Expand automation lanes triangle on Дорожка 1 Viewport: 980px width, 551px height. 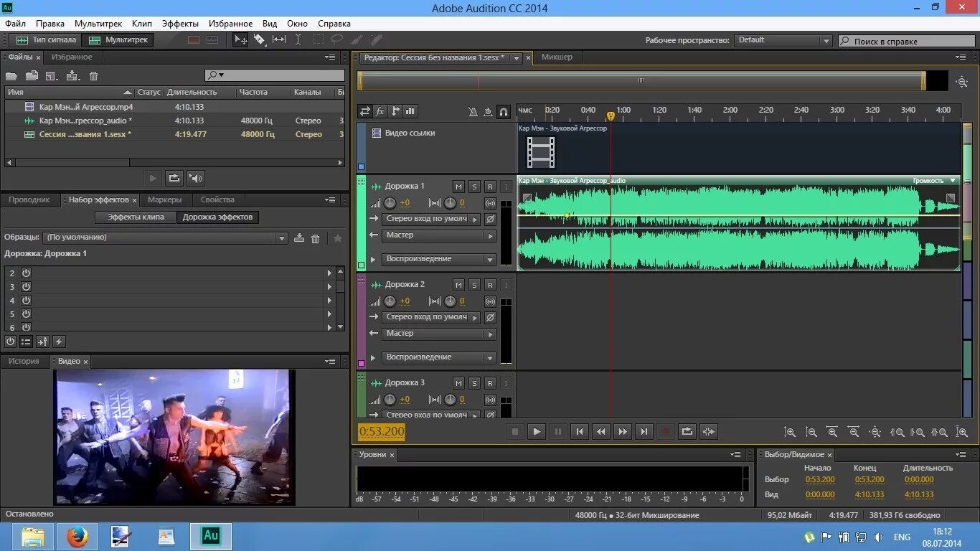coord(372,259)
